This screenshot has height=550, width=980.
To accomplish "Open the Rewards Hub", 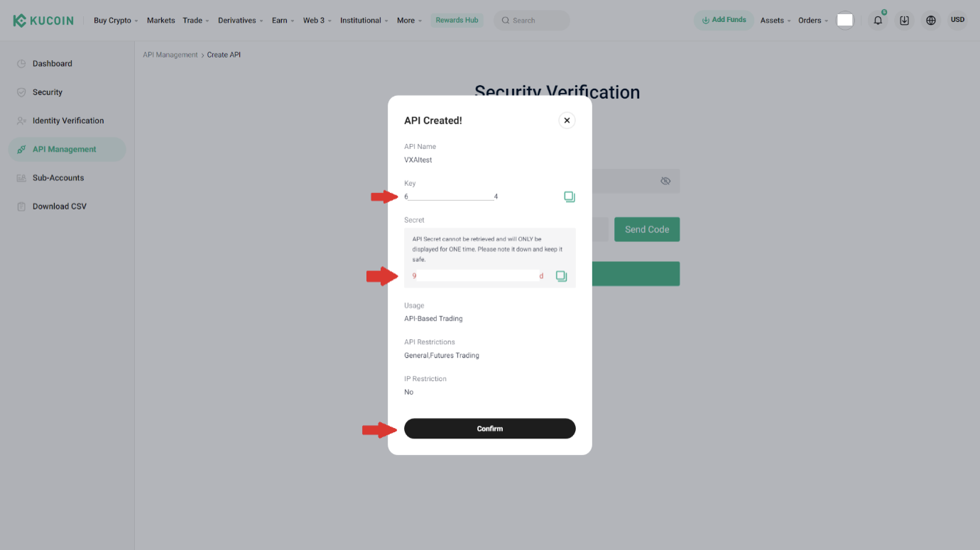I will (x=457, y=21).
